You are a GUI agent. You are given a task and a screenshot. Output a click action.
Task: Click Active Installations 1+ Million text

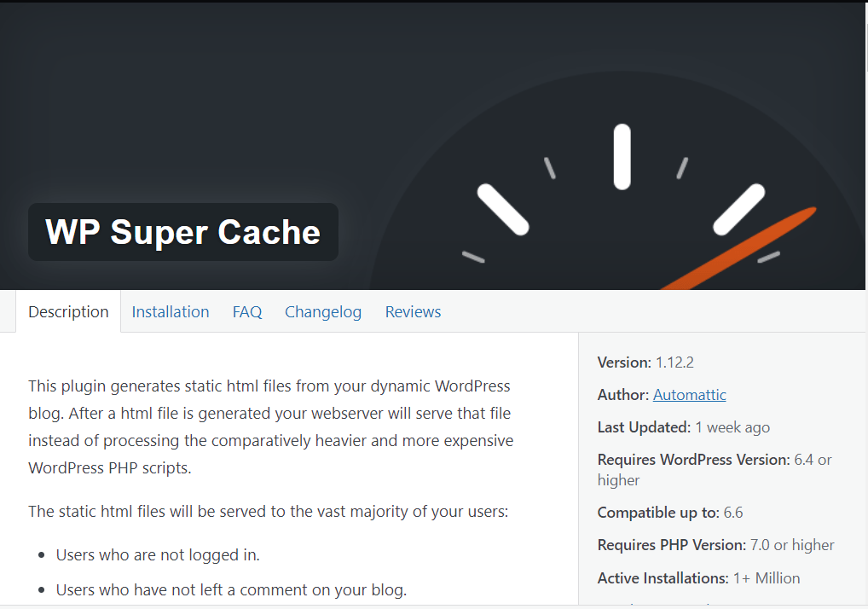698,578
